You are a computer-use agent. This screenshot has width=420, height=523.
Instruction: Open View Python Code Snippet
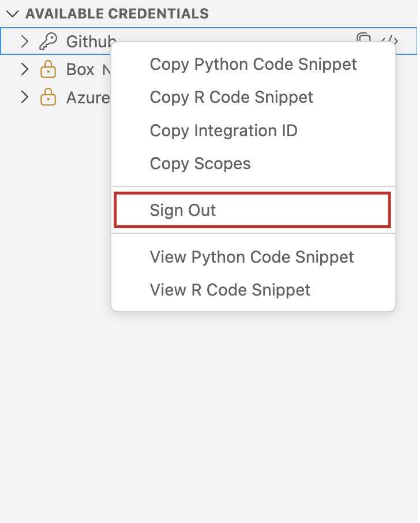click(252, 256)
